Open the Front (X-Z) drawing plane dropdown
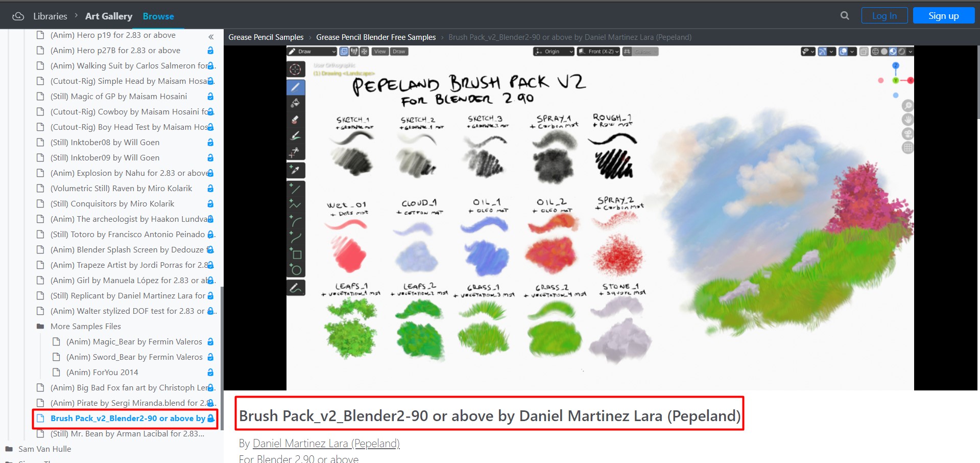 pos(599,52)
